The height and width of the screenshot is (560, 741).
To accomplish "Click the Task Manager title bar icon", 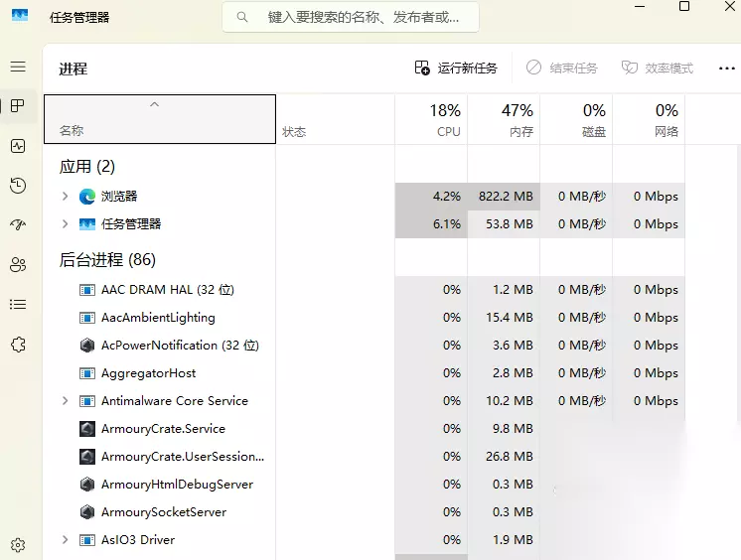I will (x=20, y=16).
